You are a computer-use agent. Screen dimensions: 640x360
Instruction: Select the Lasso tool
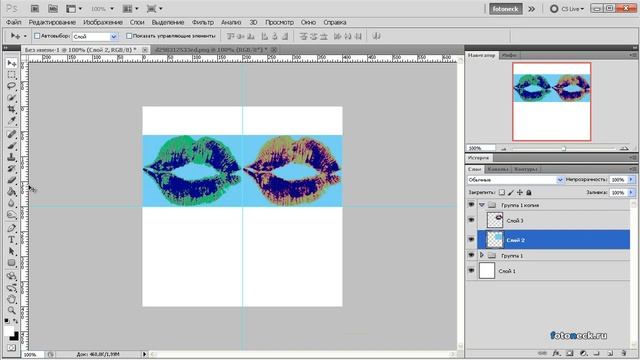(x=11, y=86)
